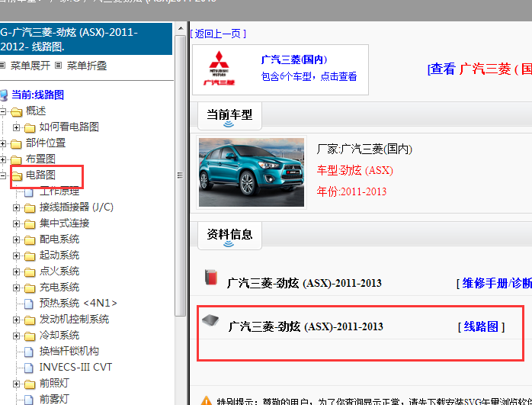Expand the 冷却系统 node
This screenshot has width=532, height=405.
point(16,336)
